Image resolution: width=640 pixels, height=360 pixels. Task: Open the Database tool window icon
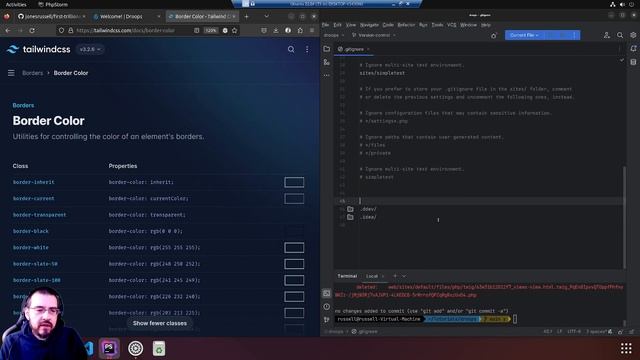[633, 62]
